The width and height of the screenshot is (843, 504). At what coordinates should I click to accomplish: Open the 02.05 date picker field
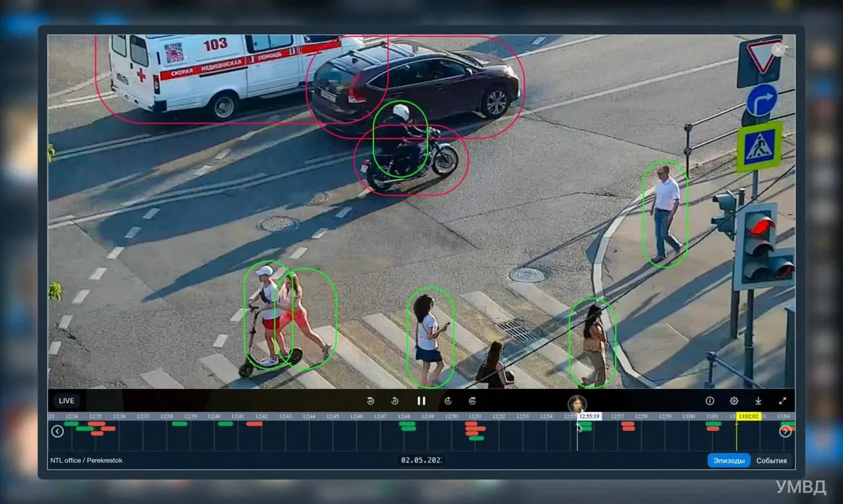point(421,460)
